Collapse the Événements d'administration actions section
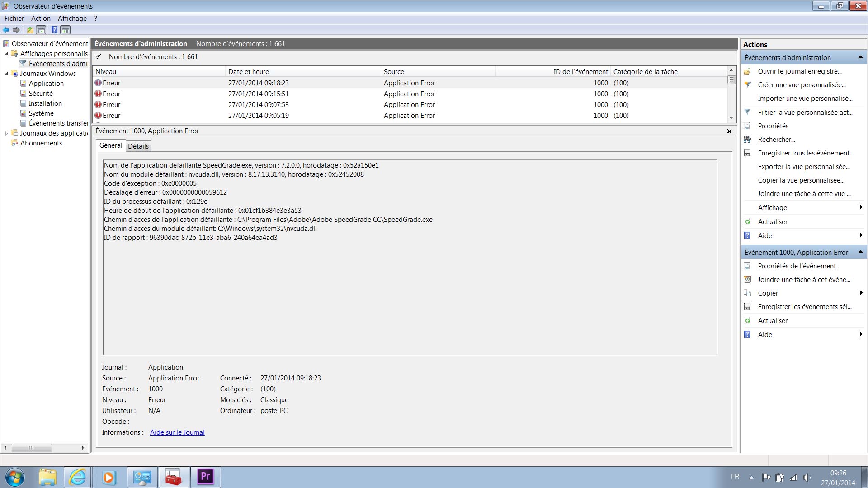Image resolution: width=868 pixels, height=488 pixels. coord(860,57)
